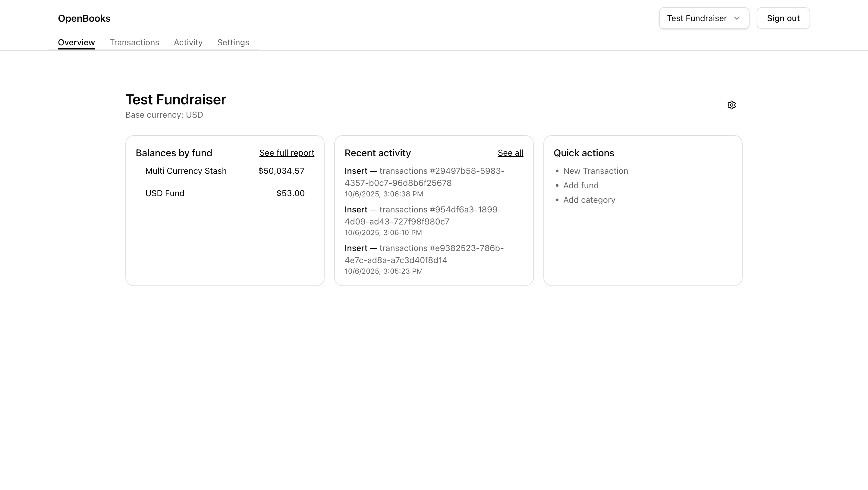
Task: Click the chevron in the organization selector
Action: pos(737,18)
